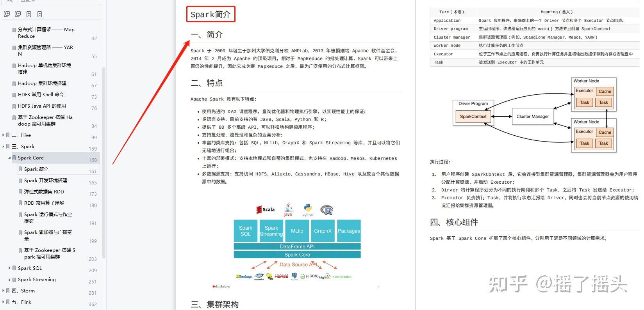
Task: Click the heading 一、简介 in document
Action: point(207,35)
